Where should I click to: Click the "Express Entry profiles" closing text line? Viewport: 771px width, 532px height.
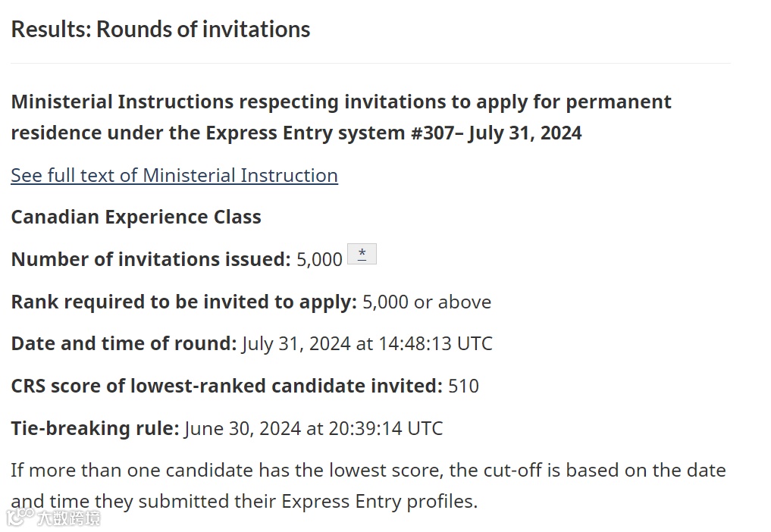click(244, 502)
